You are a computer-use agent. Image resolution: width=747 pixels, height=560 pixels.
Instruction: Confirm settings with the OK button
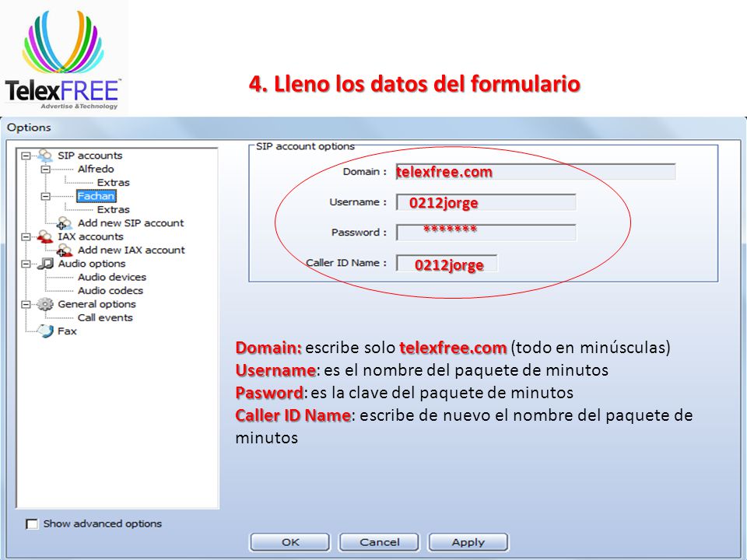pos(289,542)
